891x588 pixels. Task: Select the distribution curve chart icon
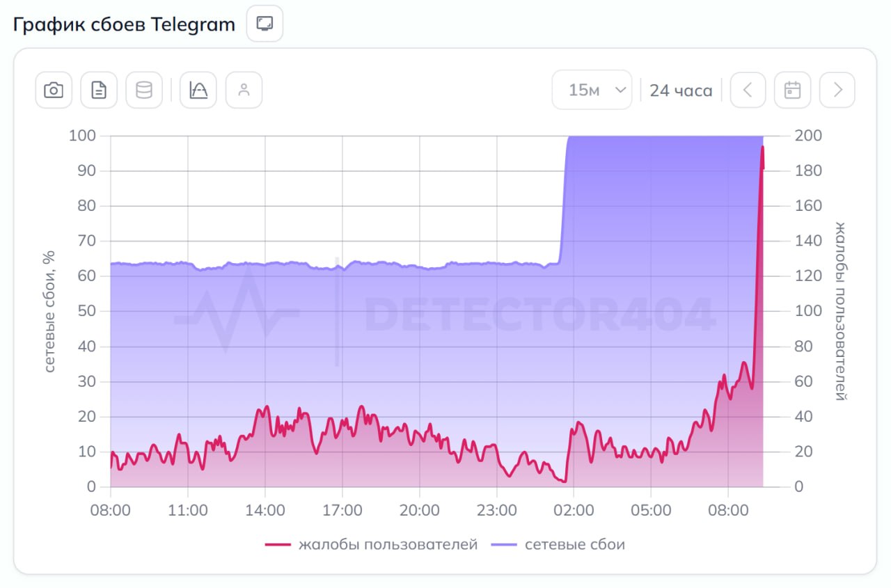198,90
